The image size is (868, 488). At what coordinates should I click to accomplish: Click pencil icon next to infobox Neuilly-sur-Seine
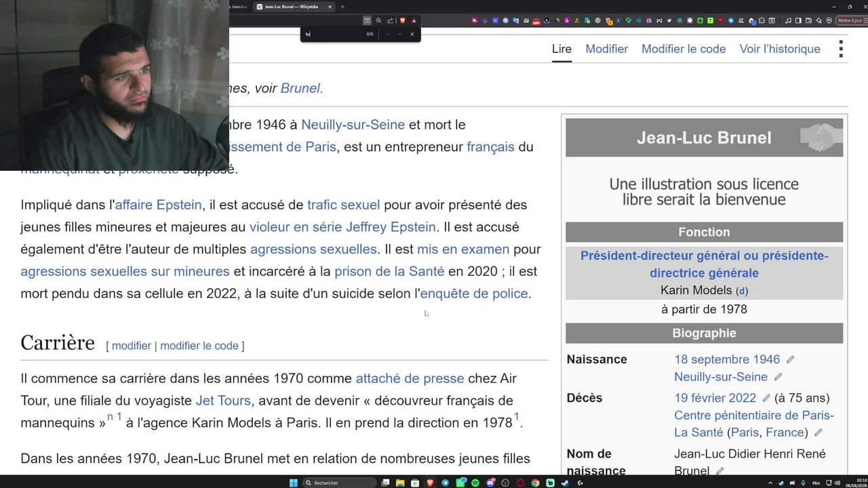click(x=778, y=377)
